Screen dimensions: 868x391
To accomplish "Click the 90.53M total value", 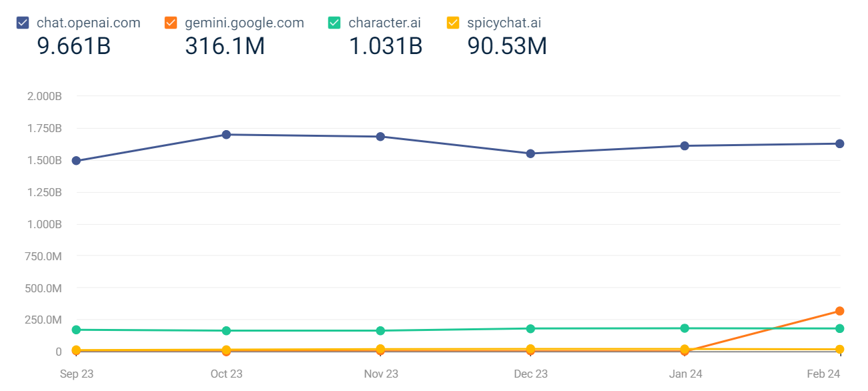I will point(507,46).
